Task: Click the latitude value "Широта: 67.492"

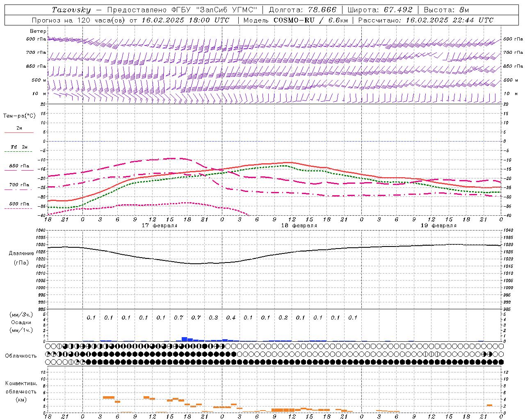Action: [380, 10]
